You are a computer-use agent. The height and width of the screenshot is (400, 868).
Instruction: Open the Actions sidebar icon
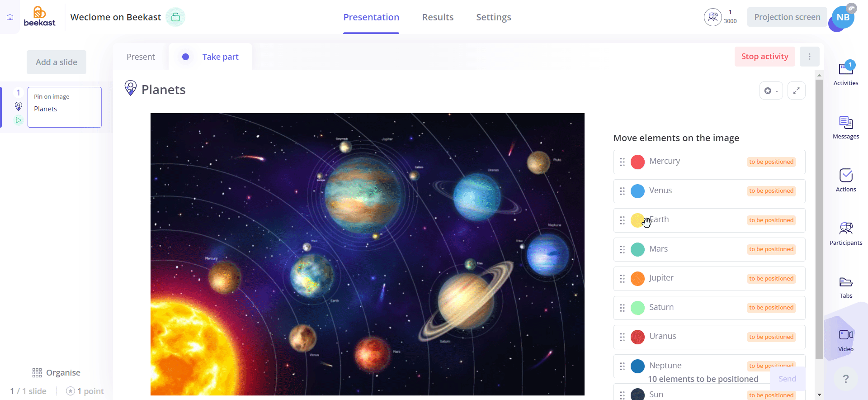846,176
